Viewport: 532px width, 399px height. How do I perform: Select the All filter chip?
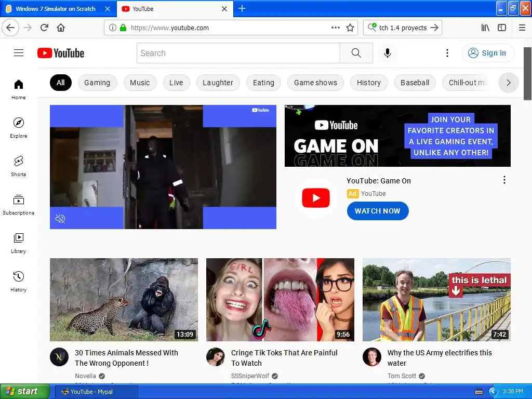pyautogui.click(x=61, y=83)
